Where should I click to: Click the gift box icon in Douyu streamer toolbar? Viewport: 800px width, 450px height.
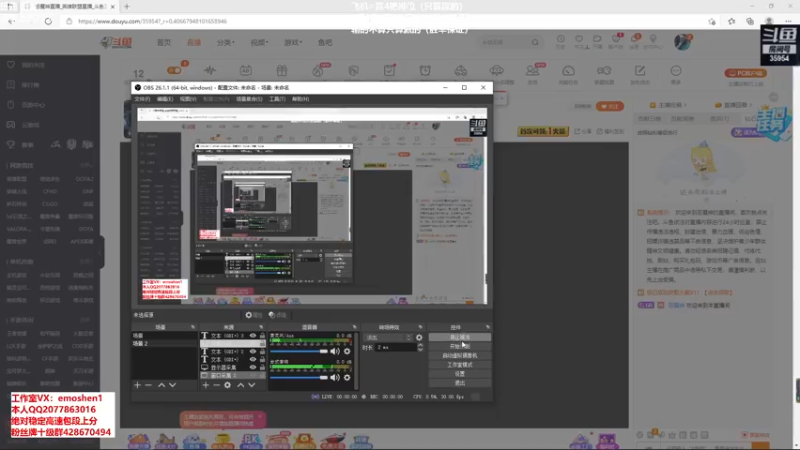(x=282, y=71)
